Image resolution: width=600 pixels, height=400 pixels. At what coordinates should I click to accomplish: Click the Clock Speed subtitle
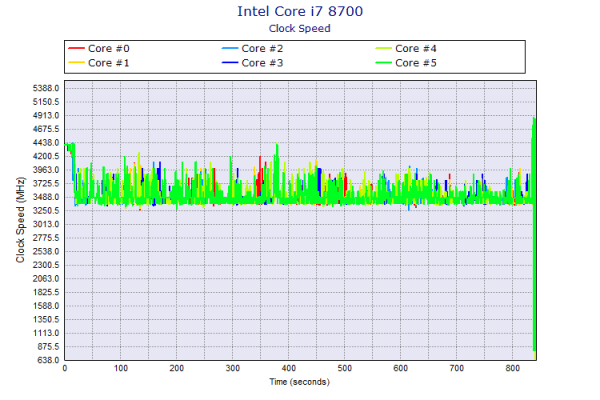300,28
